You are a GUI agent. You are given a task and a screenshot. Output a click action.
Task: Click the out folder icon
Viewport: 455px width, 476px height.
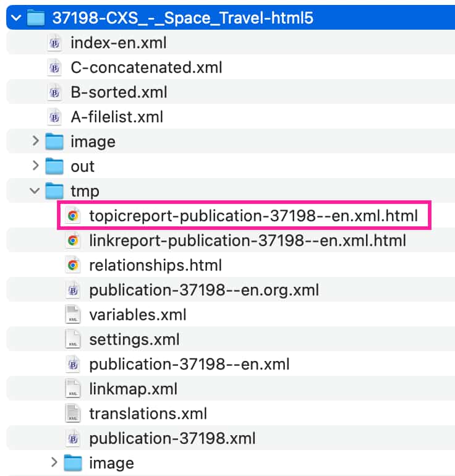pos(54,166)
